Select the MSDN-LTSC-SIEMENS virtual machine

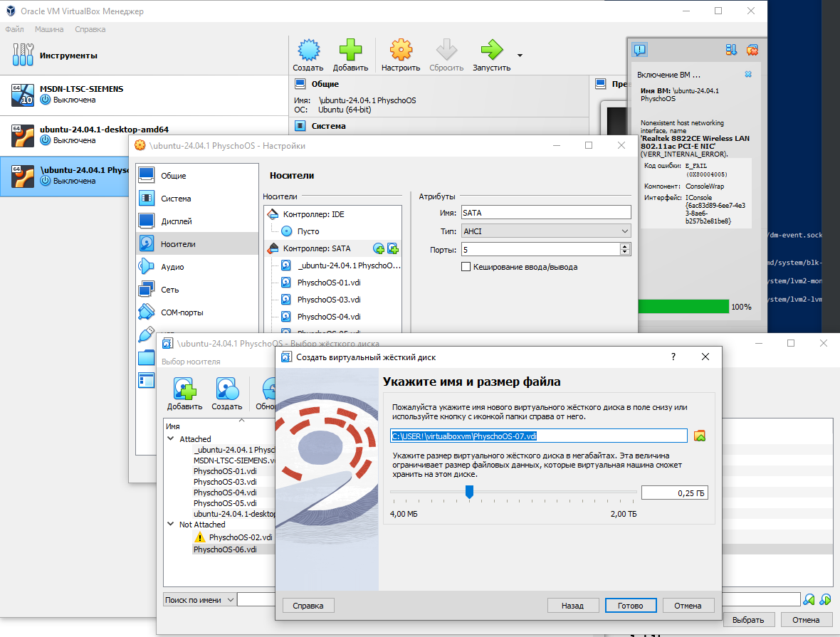click(144, 95)
